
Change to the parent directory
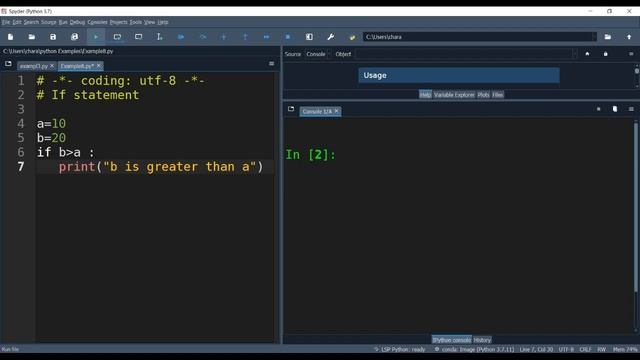click(x=629, y=37)
